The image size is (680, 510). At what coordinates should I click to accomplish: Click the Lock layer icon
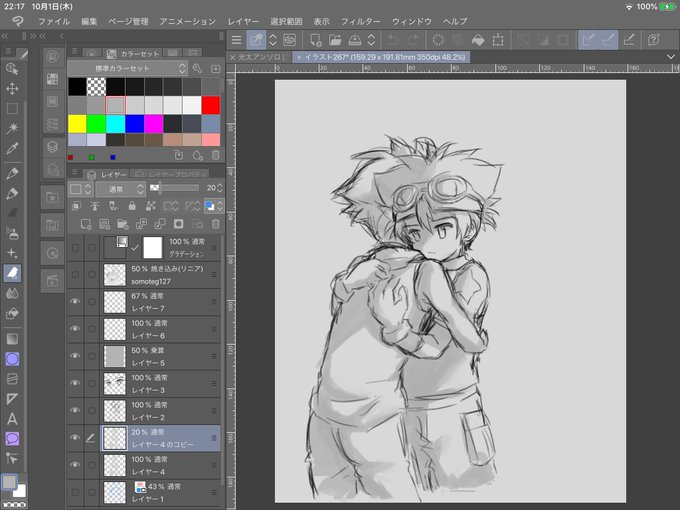point(132,206)
